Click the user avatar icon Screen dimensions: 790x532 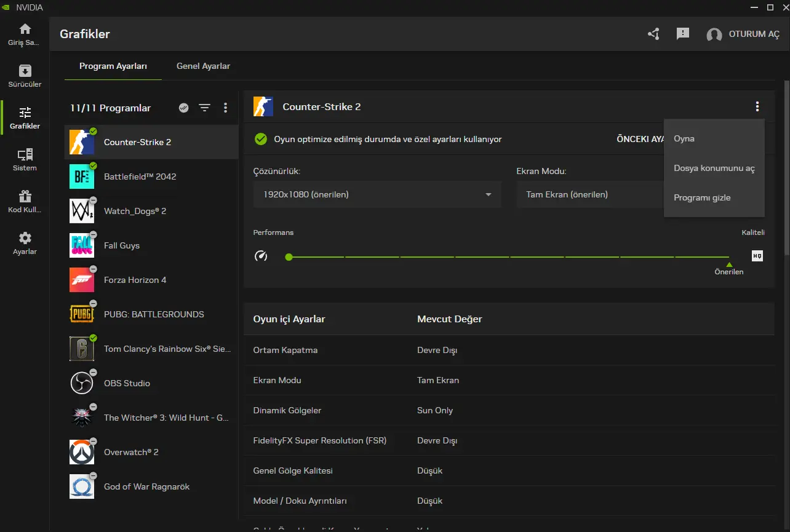tap(714, 34)
